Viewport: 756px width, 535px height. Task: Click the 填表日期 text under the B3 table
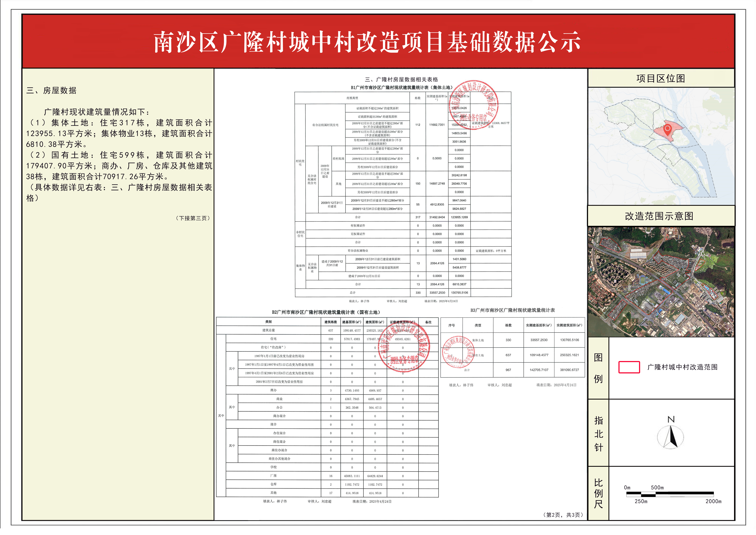click(556, 385)
